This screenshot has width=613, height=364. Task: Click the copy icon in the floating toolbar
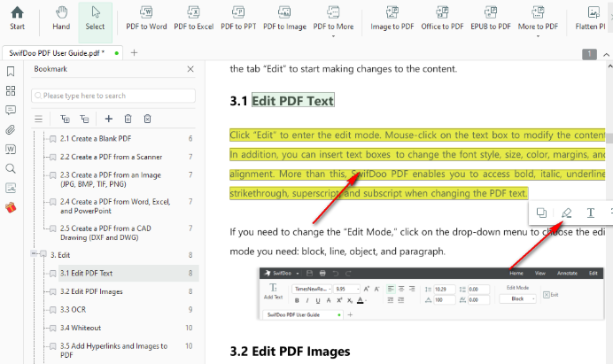(541, 213)
